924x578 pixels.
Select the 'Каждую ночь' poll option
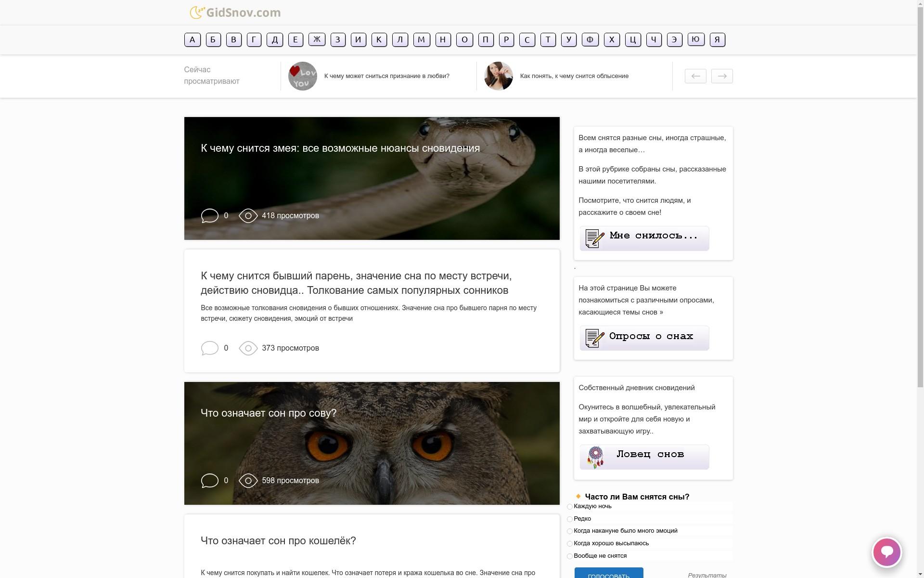pos(569,507)
